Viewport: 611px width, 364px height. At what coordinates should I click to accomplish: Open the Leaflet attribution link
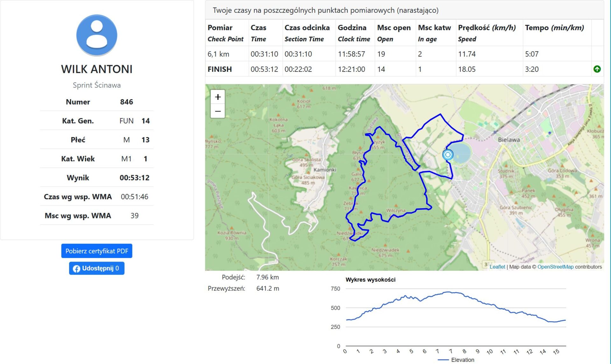click(497, 267)
